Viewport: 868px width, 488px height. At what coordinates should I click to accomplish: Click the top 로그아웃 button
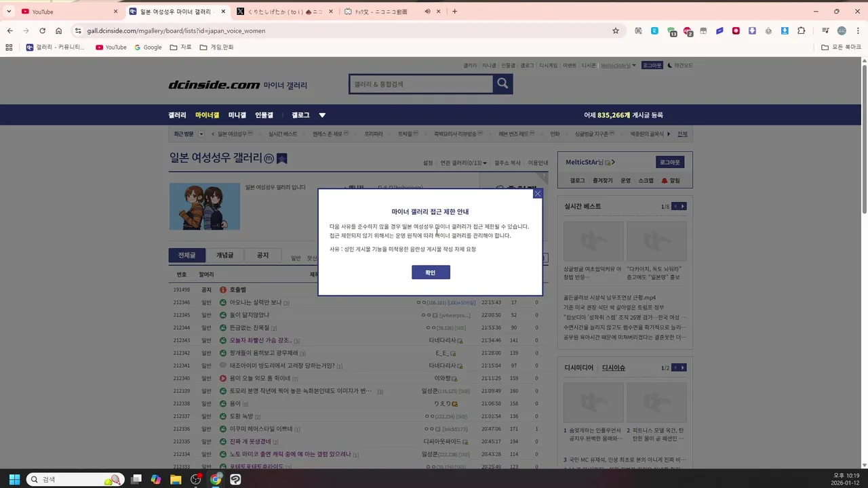(x=652, y=66)
